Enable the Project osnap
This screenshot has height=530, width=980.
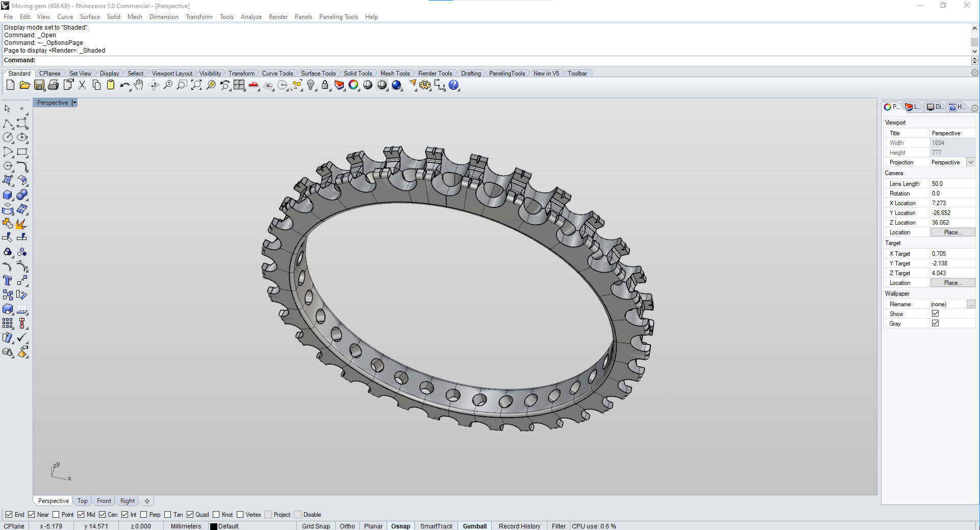click(x=267, y=515)
